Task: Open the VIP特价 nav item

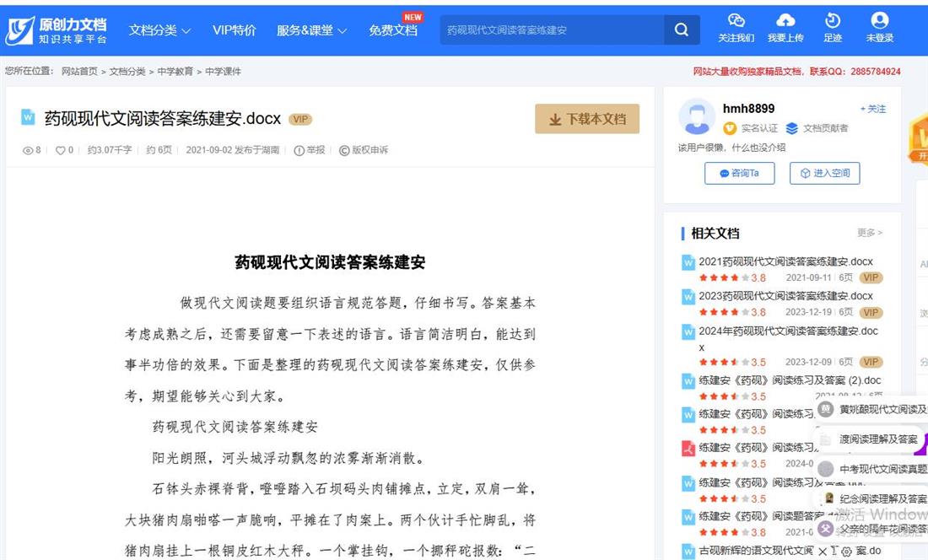Action: (x=234, y=30)
